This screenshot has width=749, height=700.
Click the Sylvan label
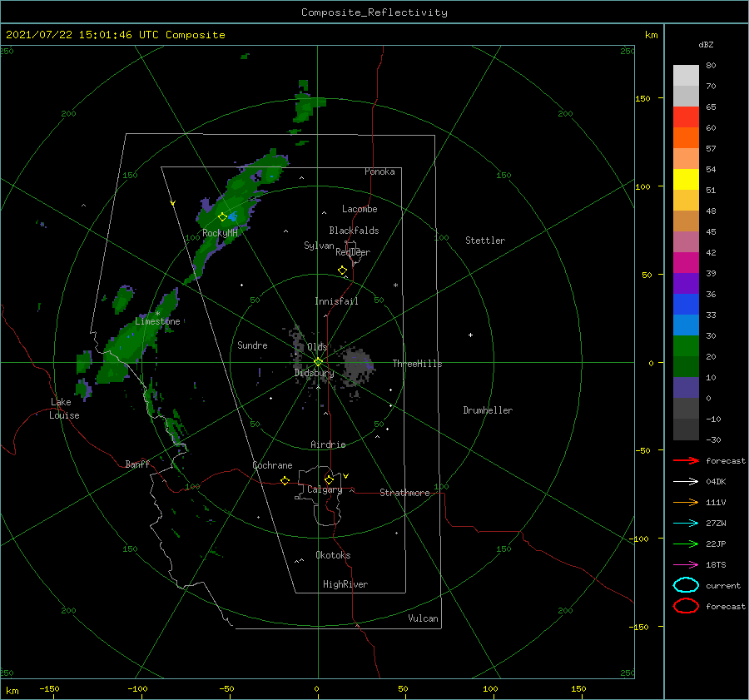319,246
